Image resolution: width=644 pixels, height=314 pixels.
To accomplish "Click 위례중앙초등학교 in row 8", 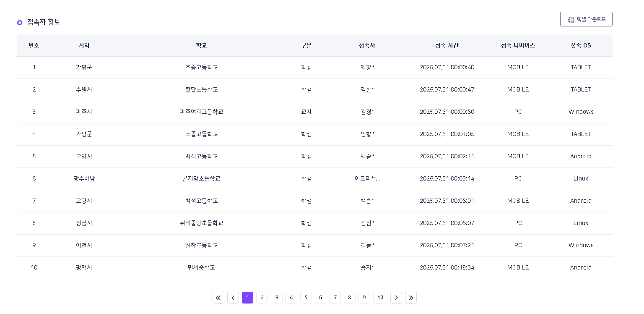I will [x=201, y=223].
